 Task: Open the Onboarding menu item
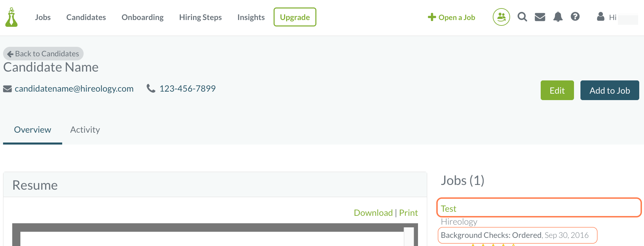point(142,17)
